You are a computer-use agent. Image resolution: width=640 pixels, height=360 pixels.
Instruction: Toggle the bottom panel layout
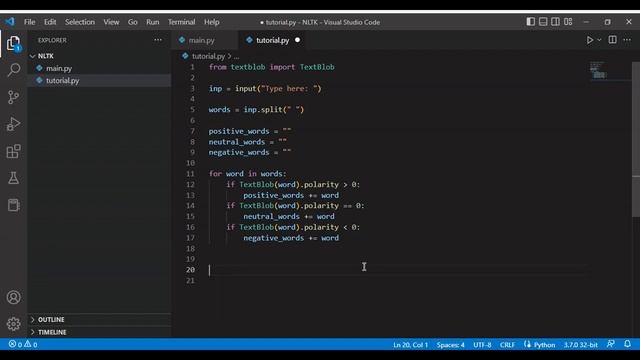[543, 22]
